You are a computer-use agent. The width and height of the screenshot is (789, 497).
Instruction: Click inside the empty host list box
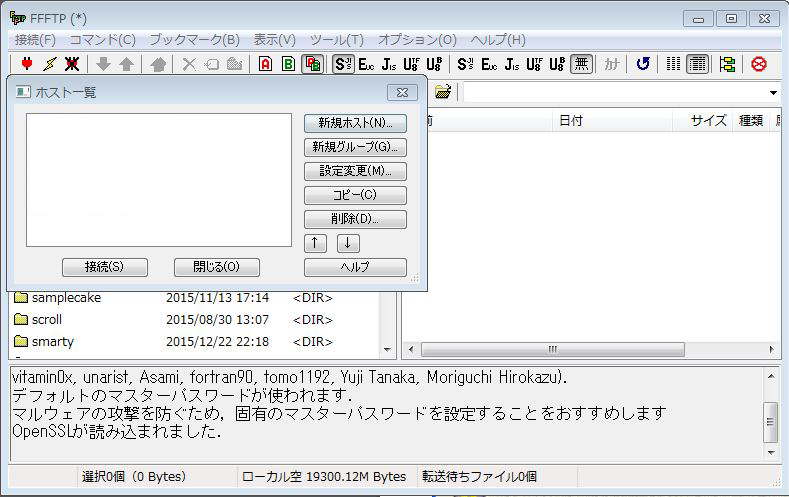[159, 180]
